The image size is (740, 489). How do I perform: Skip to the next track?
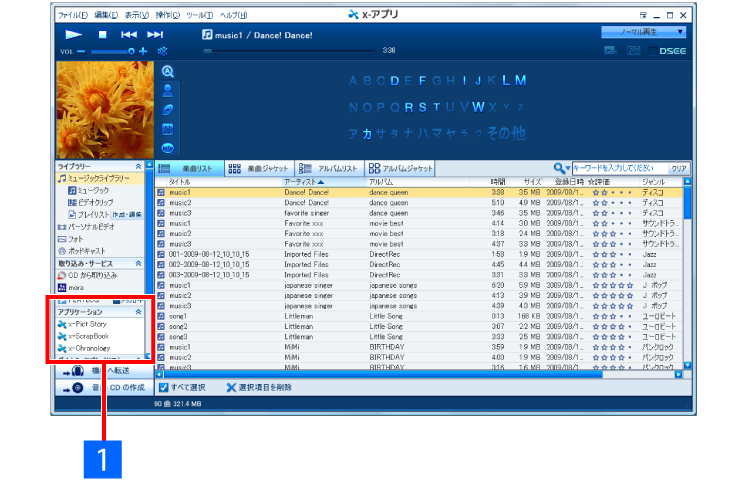[x=155, y=34]
